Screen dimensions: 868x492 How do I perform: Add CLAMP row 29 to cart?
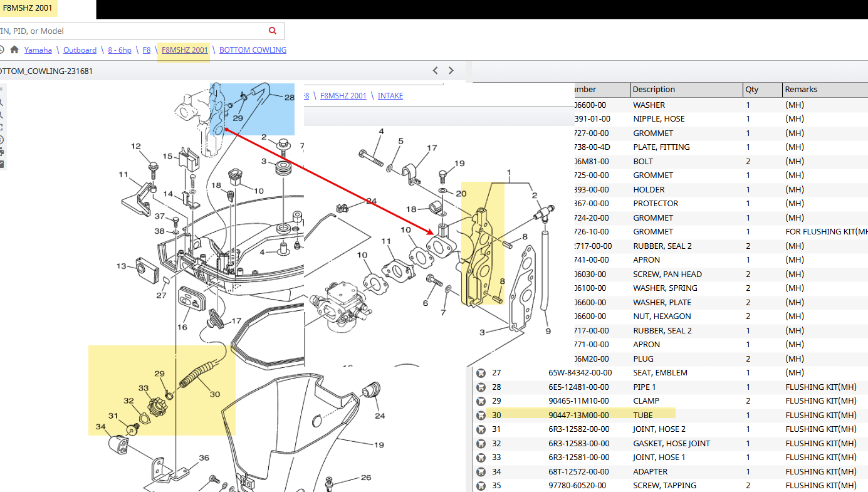click(x=481, y=400)
